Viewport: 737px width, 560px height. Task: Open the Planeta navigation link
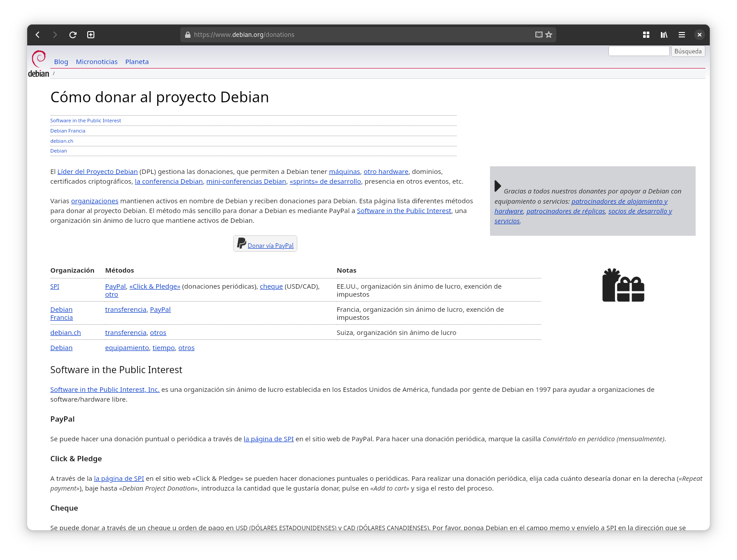137,62
